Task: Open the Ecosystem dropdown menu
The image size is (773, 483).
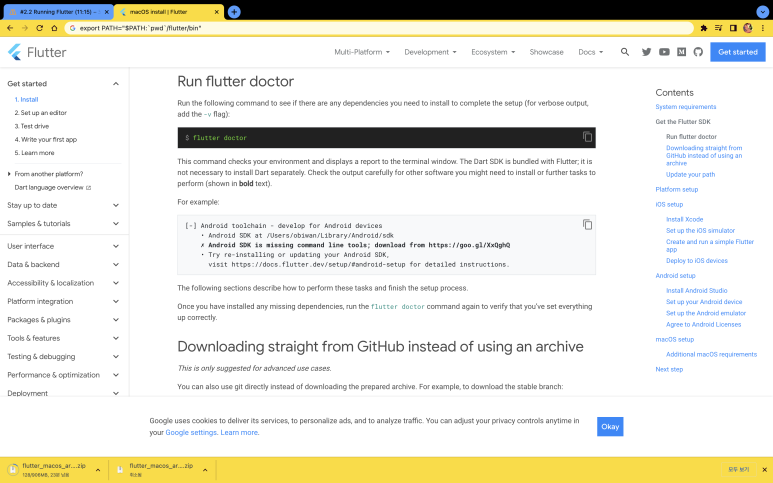Action: (493, 52)
